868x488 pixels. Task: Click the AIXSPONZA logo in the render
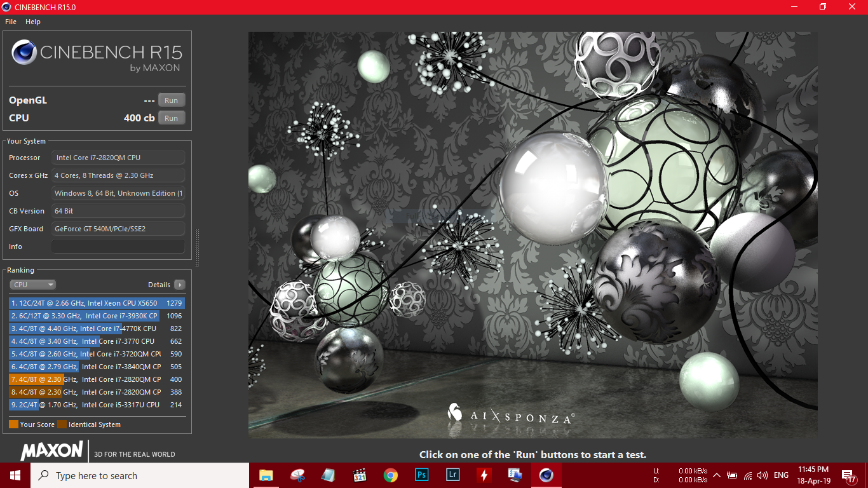point(511,416)
